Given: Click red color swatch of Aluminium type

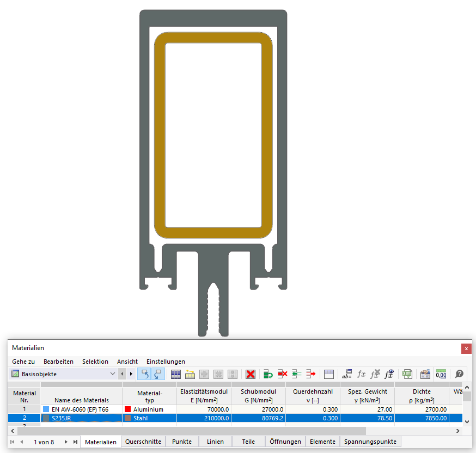Looking at the screenshot, I should 128,409.
